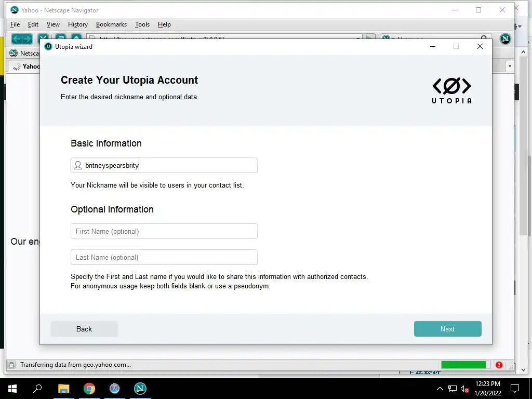Click the Netscape back arrow button

click(17, 38)
